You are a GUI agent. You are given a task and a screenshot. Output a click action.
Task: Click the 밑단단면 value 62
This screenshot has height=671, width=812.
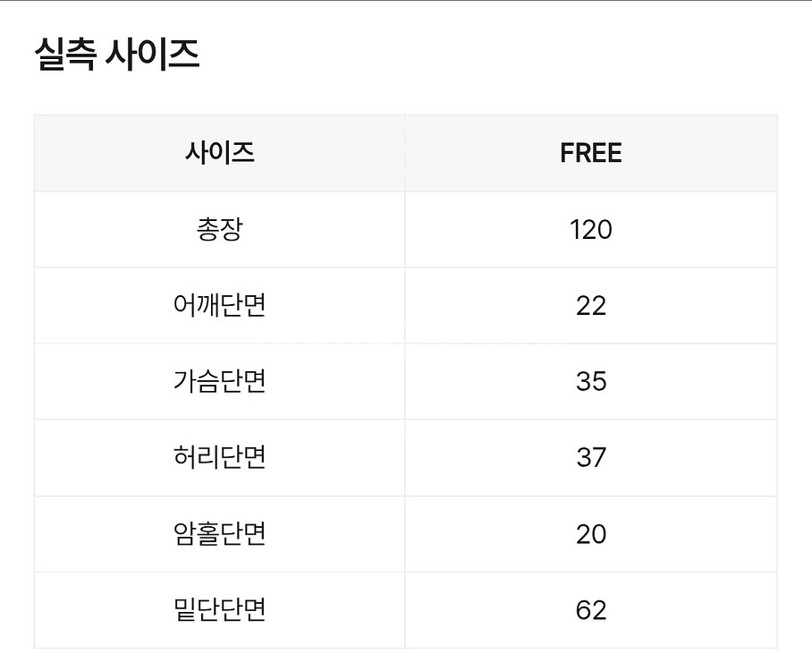pyautogui.click(x=590, y=610)
